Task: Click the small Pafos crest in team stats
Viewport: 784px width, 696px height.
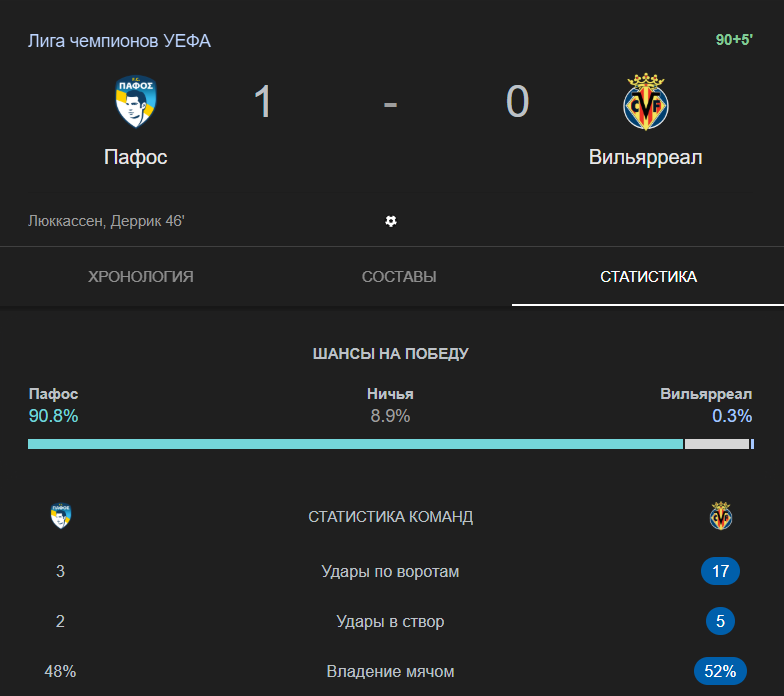Action: pos(60,516)
